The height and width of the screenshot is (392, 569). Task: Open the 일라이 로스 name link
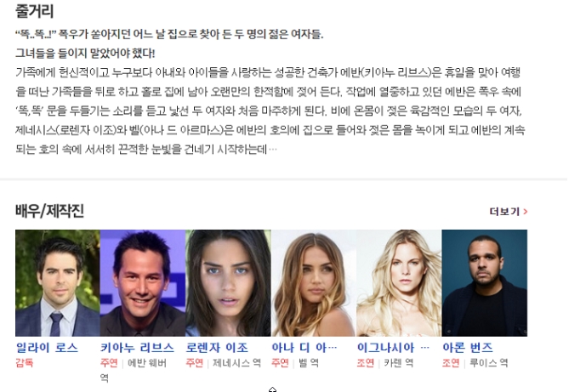point(47,347)
